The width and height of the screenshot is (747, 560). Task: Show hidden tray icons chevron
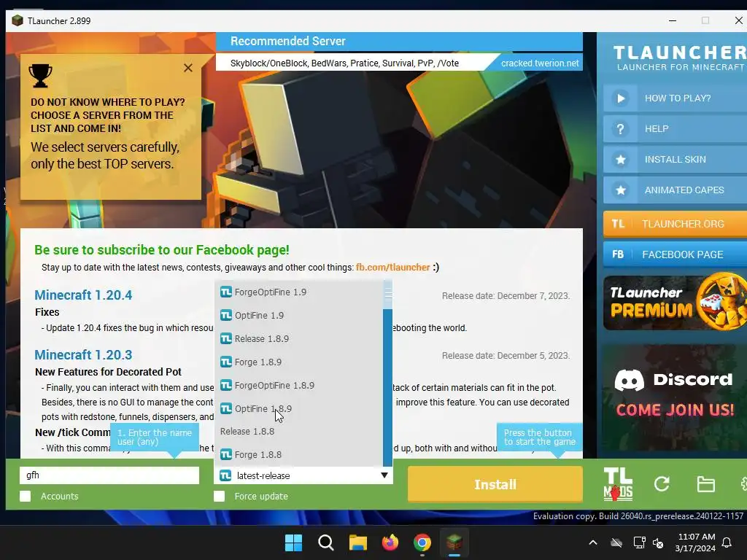593,542
